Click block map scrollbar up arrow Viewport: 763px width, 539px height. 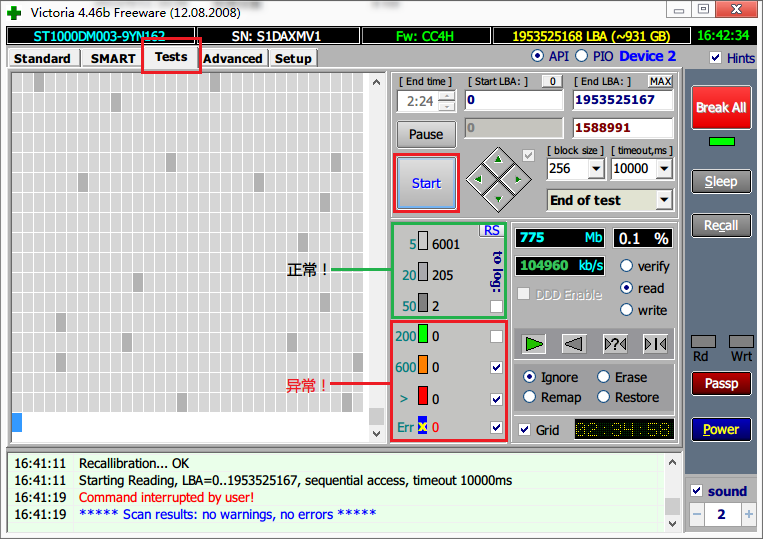[376, 82]
